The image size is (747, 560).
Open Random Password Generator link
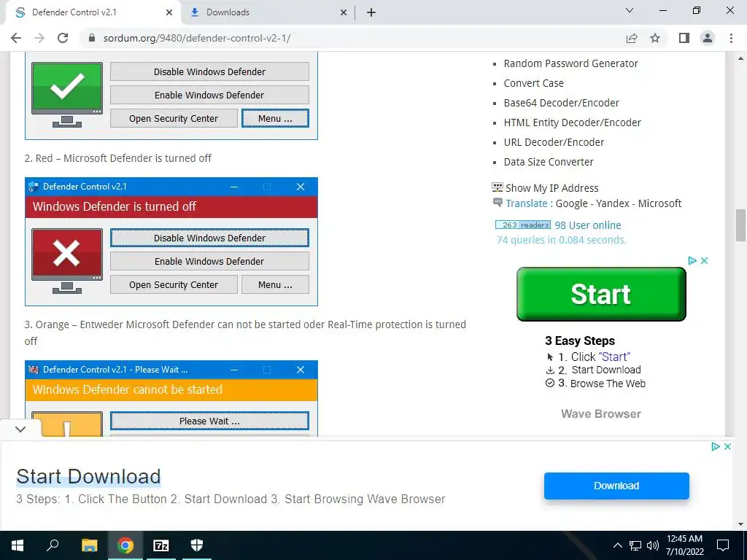570,63
